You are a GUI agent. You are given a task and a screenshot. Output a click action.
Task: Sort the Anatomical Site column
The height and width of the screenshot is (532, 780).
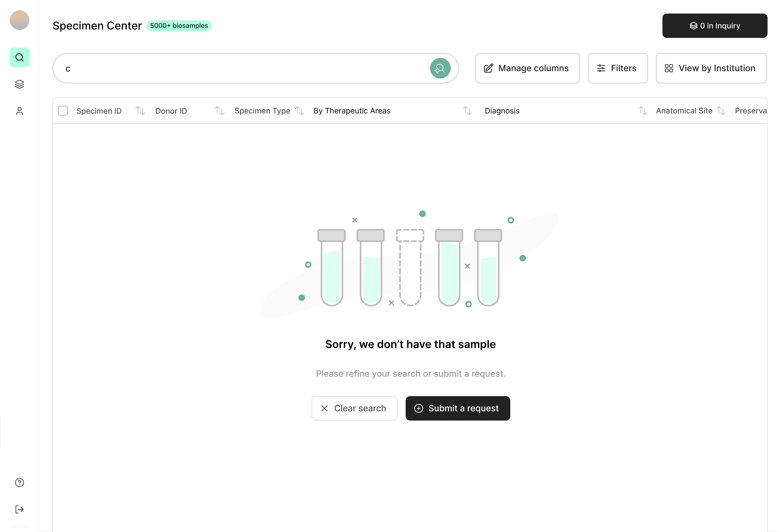[721, 111]
